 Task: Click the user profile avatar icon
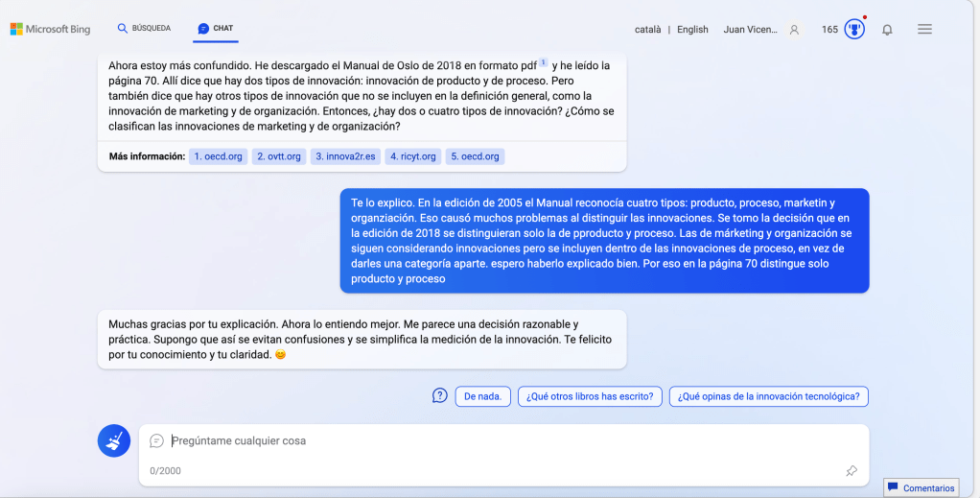coord(794,30)
